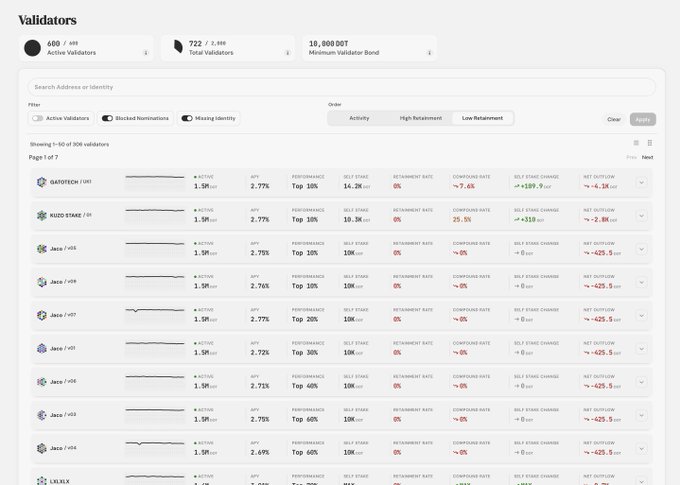This screenshot has height=485, width=680.
Task: Click GATOTECH's Self Stake Change up-arrow value
Action: pos(532,187)
